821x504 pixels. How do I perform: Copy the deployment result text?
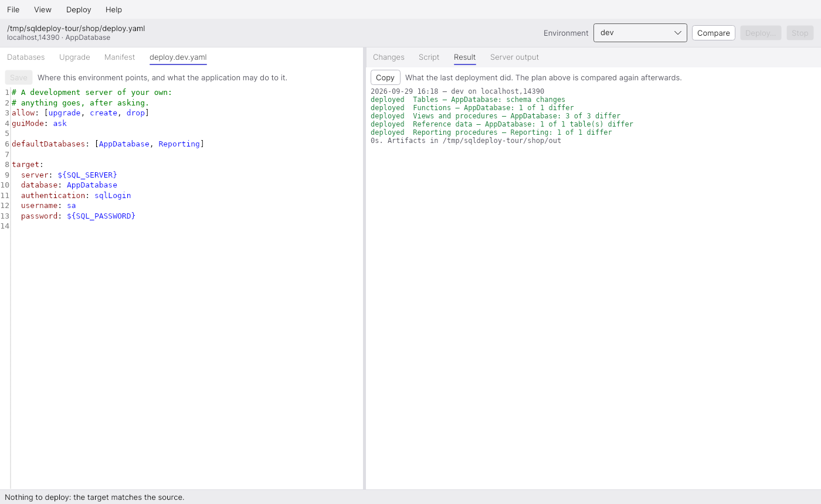click(385, 77)
